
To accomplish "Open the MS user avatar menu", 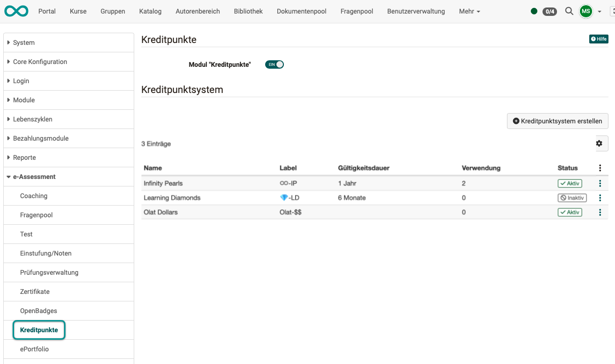I will [x=586, y=11].
